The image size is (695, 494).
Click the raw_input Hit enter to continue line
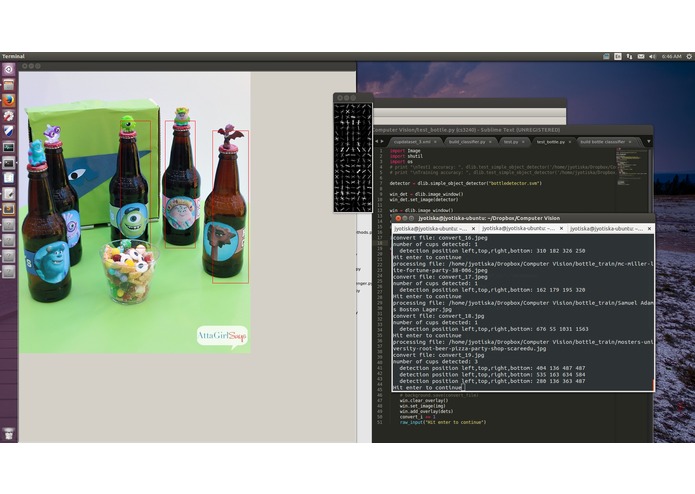click(443, 422)
